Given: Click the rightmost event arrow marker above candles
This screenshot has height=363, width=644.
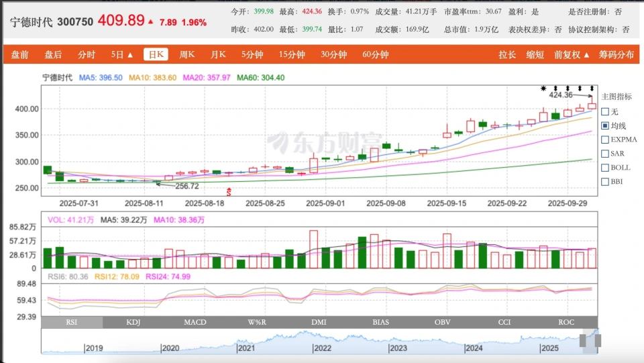Looking at the screenshot, I should click(x=591, y=88).
